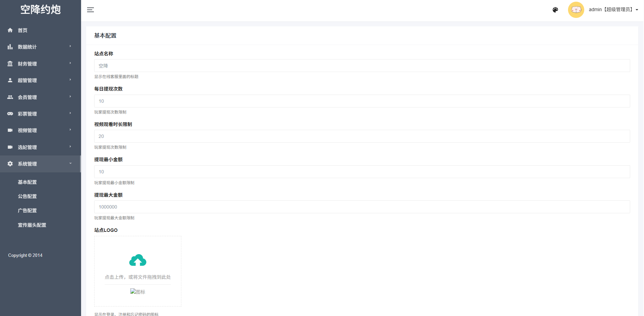Click the bar chart icon for 数据统计
The height and width of the screenshot is (316, 644).
click(10, 47)
